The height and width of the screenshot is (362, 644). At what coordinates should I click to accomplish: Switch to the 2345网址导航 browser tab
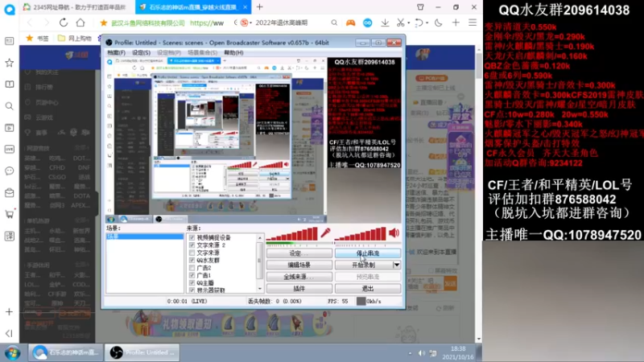pos(77,7)
